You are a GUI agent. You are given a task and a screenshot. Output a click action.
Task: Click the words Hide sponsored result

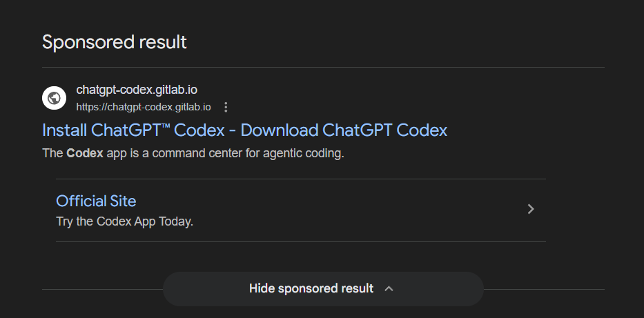point(311,288)
